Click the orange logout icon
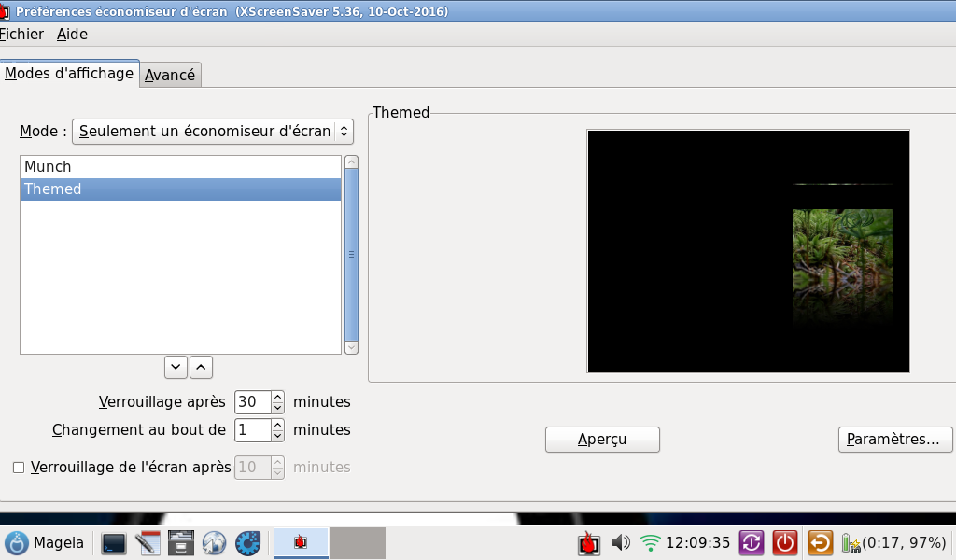The width and height of the screenshot is (956, 560). pos(820,542)
